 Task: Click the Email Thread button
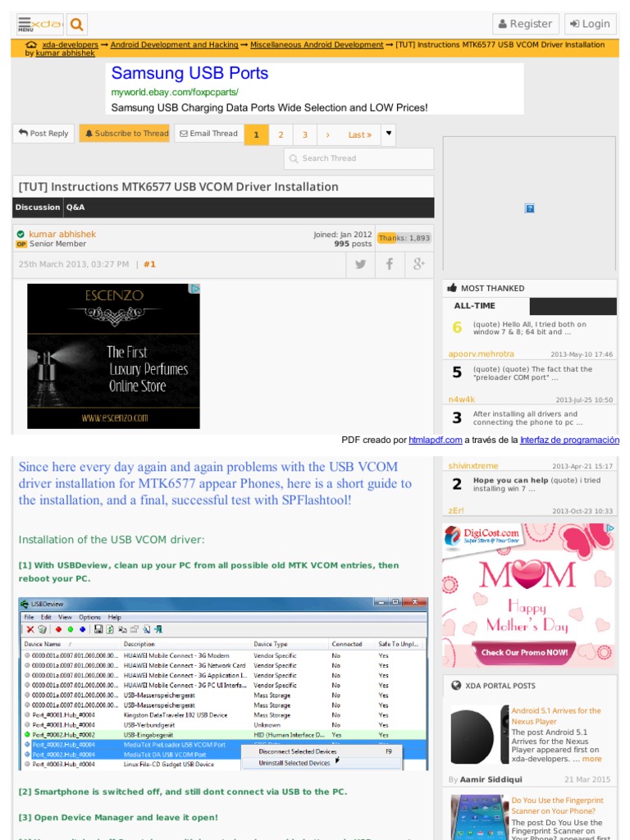[x=209, y=134]
